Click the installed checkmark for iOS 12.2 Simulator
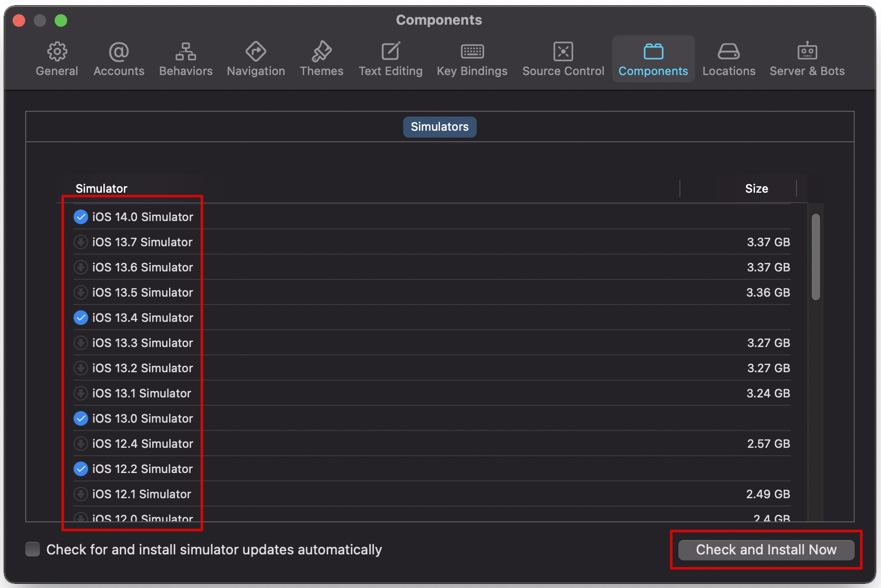Screen dimensions: 881x588 (x=80, y=469)
